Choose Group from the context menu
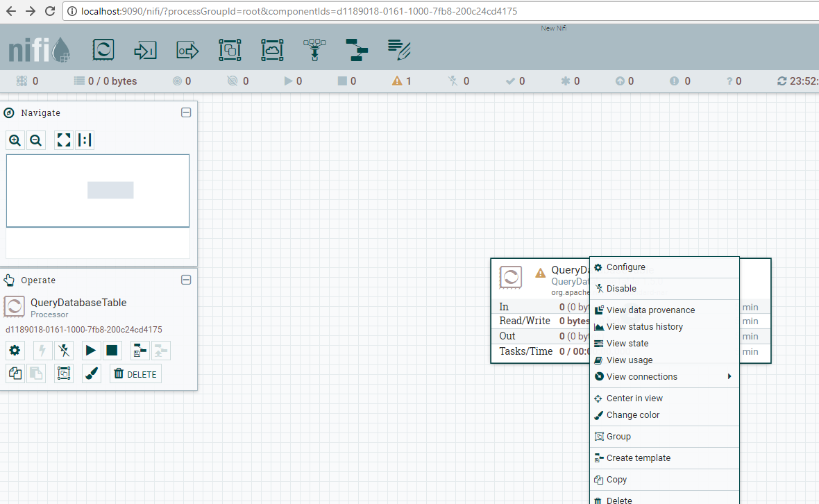The width and height of the screenshot is (819, 504). (664, 436)
